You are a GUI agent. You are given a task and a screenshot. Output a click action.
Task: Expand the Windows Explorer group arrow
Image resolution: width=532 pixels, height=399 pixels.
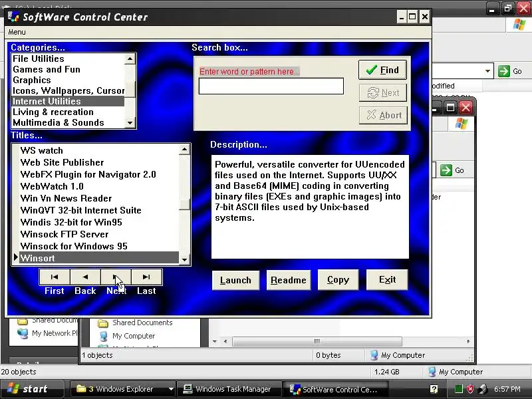(171, 389)
